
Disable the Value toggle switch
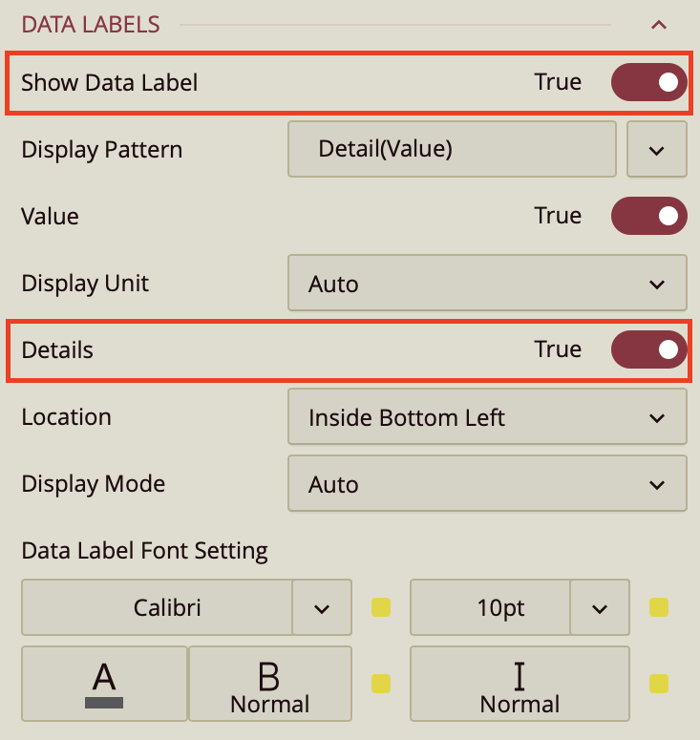click(648, 216)
